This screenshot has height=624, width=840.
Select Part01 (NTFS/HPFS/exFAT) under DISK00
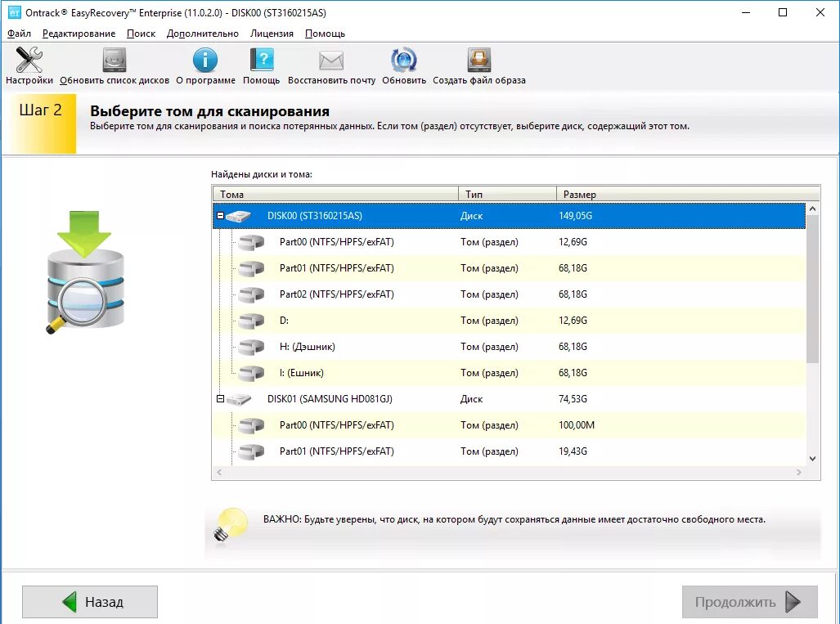pyautogui.click(x=336, y=268)
